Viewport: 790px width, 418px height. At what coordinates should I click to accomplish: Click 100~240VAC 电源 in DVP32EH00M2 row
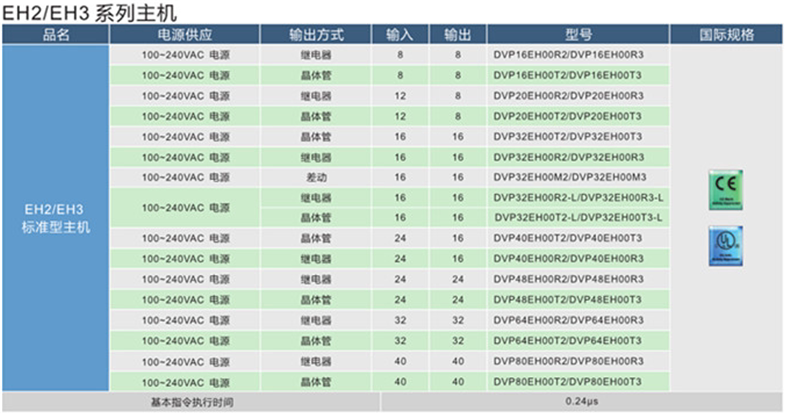click(185, 177)
